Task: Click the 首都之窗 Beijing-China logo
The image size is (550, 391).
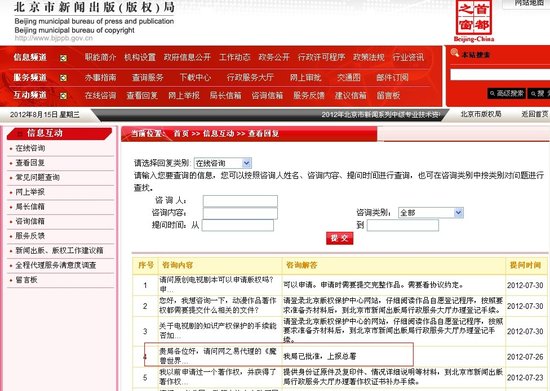Action: [x=474, y=21]
